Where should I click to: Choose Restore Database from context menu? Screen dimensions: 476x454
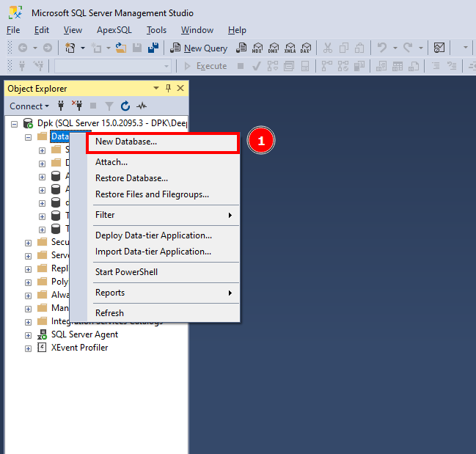[x=163, y=178]
